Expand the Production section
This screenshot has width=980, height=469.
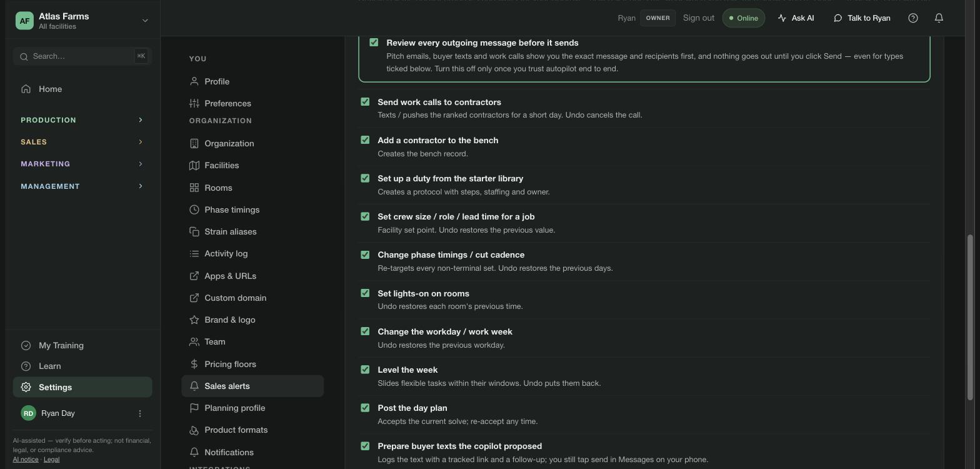coord(82,120)
